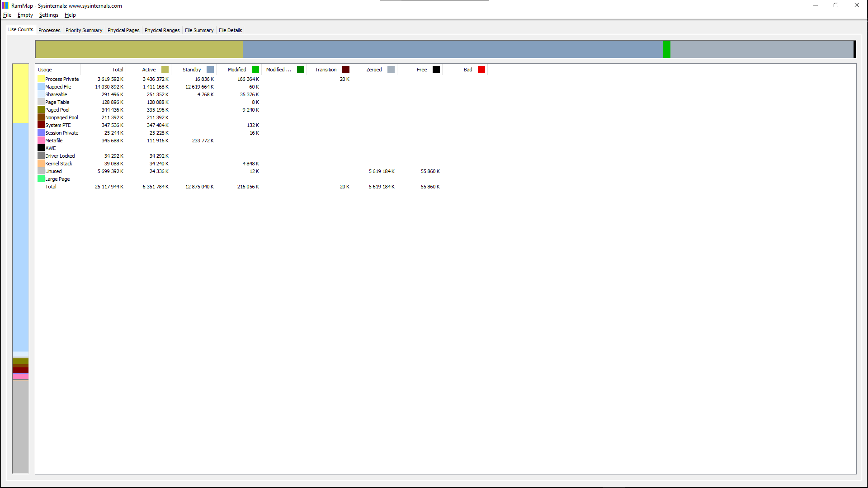Click the Kernel Stack orange swatch

pyautogui.click(x=41, y=164)
